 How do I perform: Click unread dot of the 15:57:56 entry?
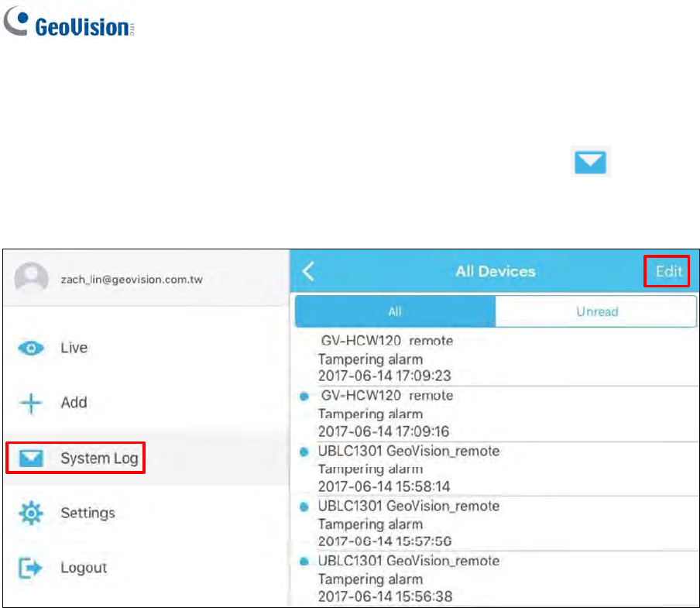pos(304,507)
